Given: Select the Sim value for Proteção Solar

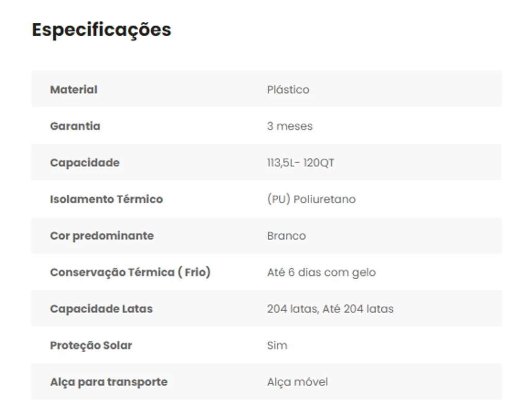Looking at the screenshot, I should pyautogui.click(x=277, y=345).
